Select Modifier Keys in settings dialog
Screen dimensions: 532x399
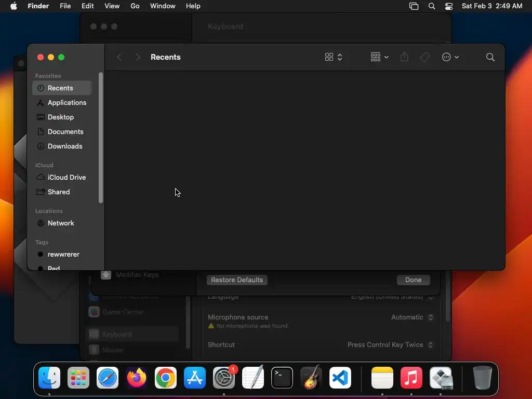tap(130, 275)
